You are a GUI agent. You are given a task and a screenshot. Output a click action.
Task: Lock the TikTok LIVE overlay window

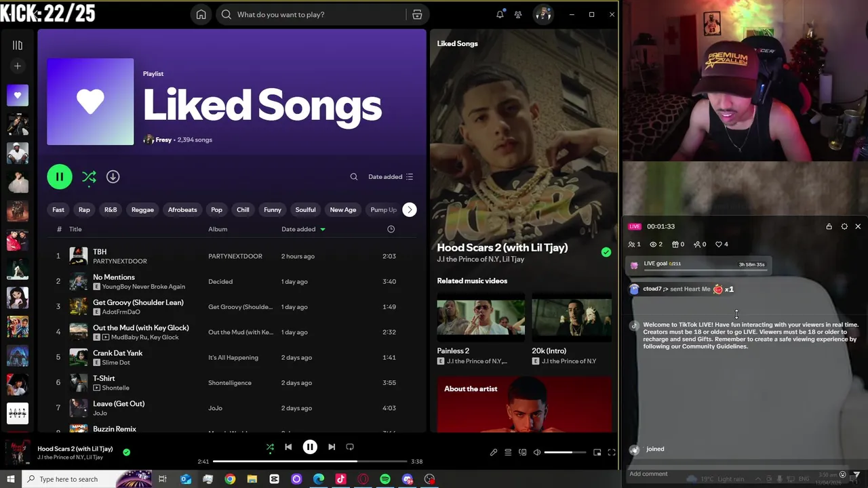[x=829, y=226]
